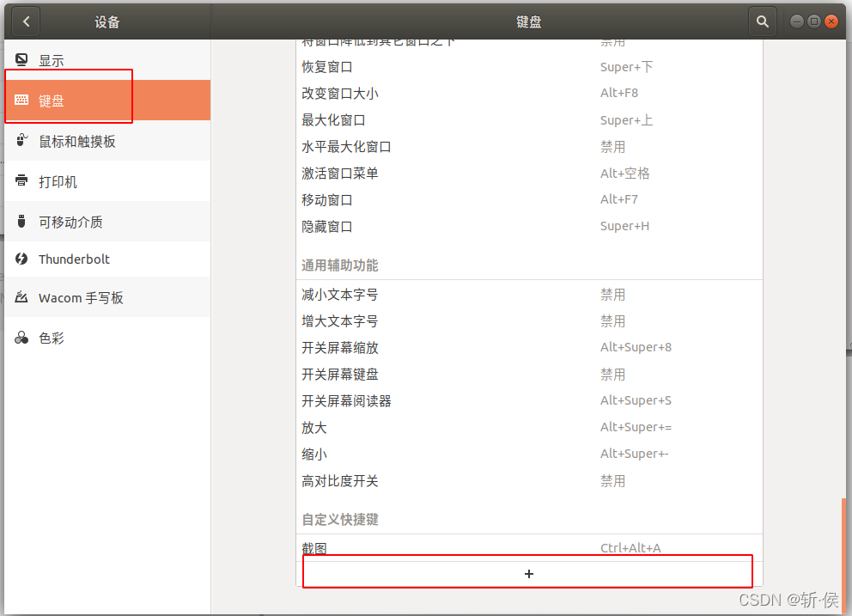
Task: Select 键盘 in the sidebar
Action: click(x=107, y=100)
